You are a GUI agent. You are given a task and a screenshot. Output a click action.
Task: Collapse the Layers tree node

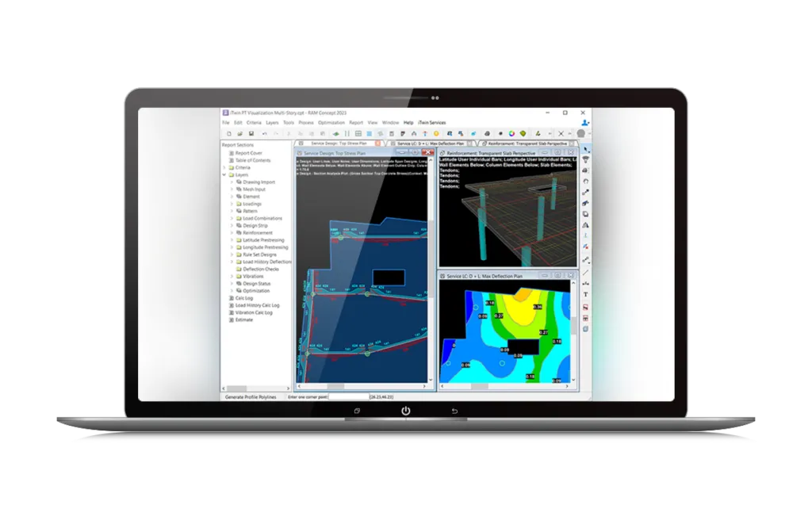(224, 174)
